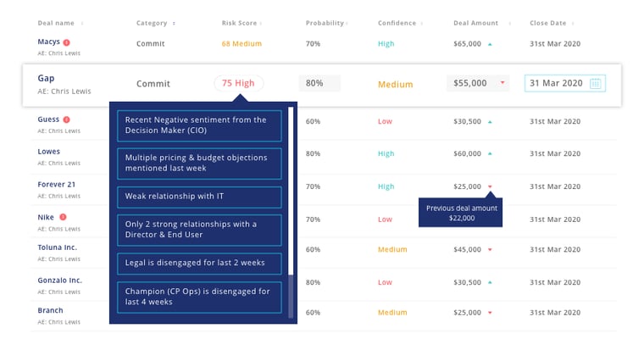Click the Commit category in the Macys row
The image size is (644, 350).
[150, 43]
